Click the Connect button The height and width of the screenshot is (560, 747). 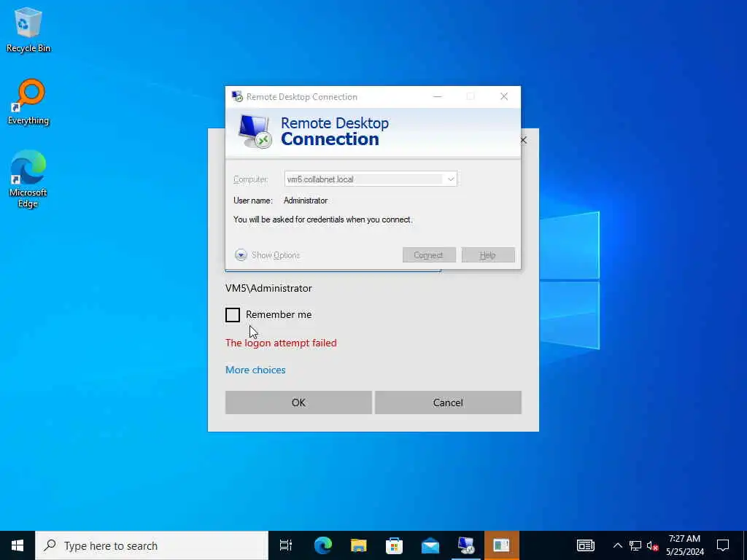pyautogui.click(x=429, y=254)
